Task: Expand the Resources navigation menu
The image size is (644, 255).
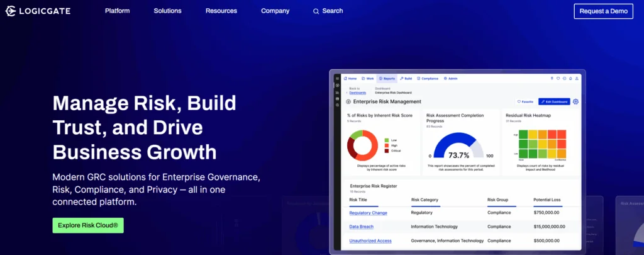Action: point(221,11)
